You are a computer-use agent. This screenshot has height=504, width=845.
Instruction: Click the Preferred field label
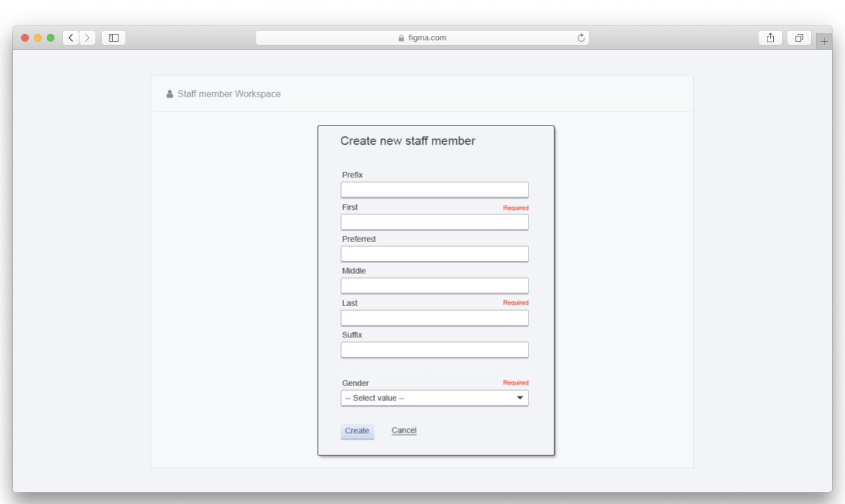359,239
